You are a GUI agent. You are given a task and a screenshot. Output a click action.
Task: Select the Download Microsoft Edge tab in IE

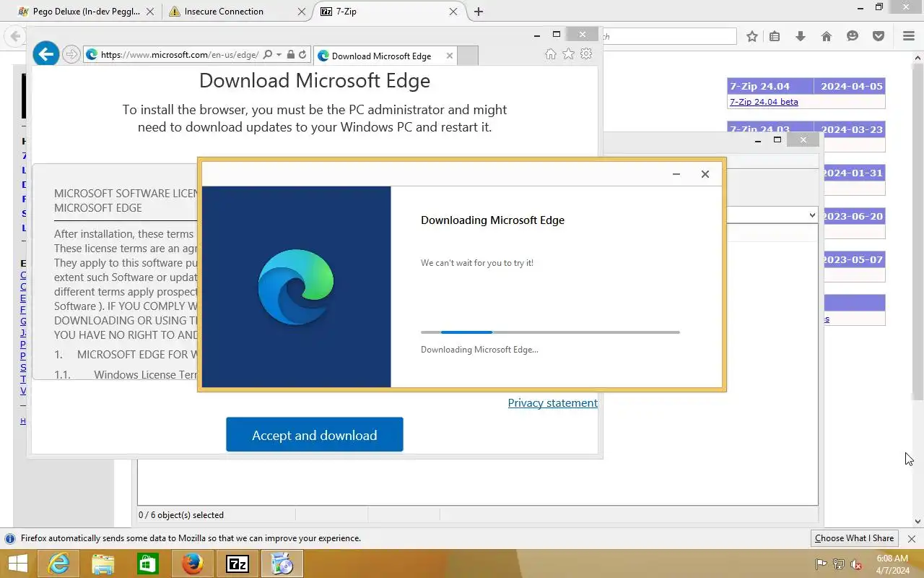point(381,56)
